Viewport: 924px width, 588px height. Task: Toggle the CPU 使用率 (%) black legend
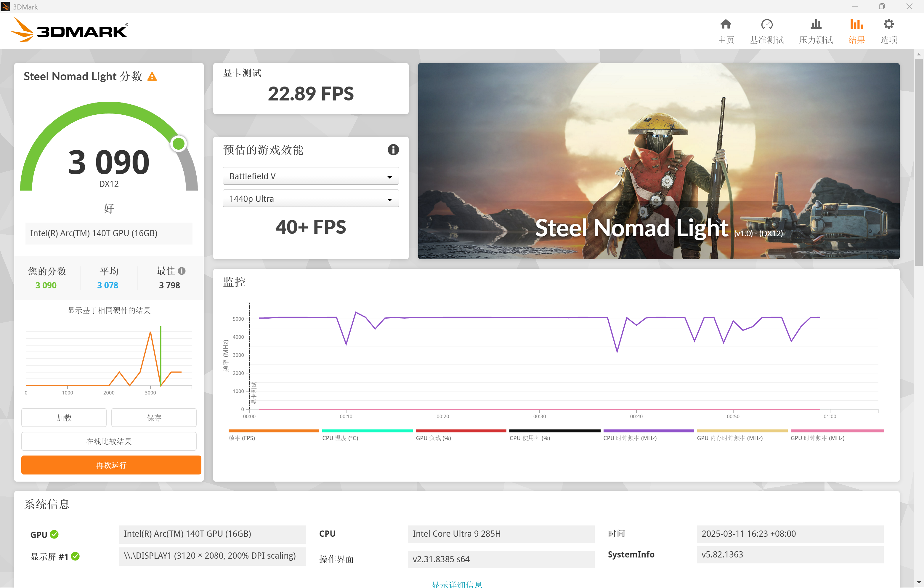coord(554,435)
